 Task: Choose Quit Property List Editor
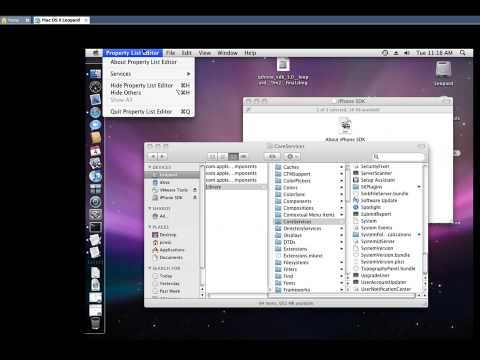click(149, 112)
